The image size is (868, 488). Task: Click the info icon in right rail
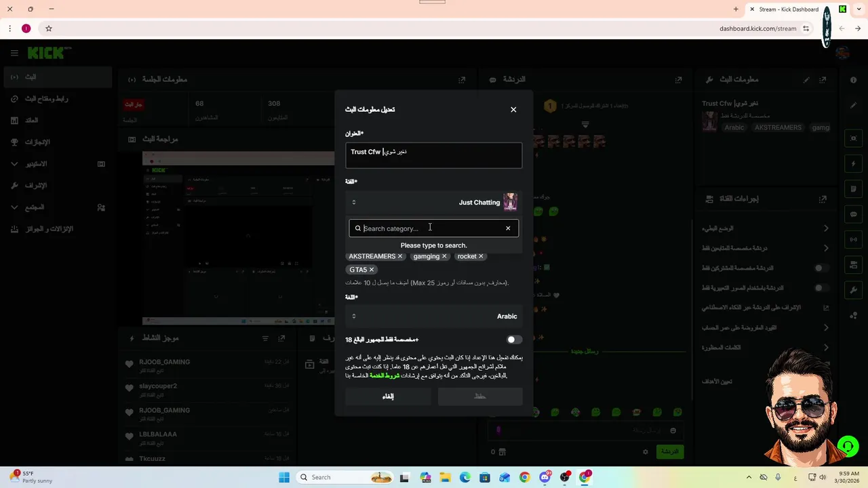coord(854,80)
